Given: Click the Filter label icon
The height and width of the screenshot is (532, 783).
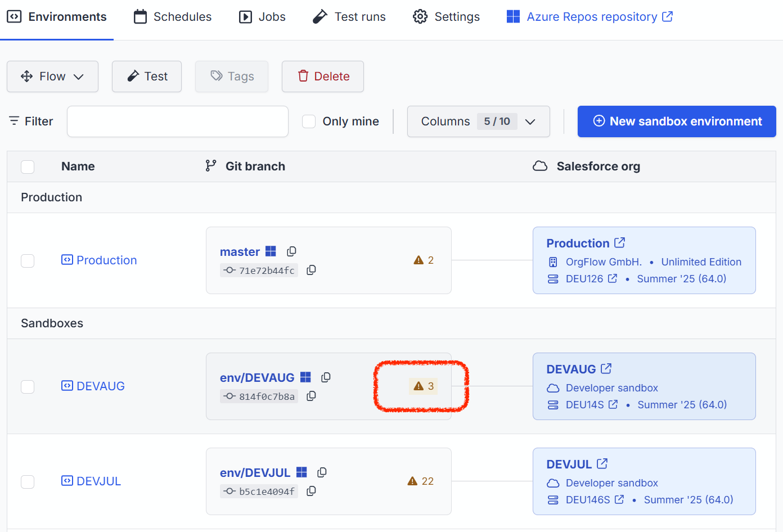Looking at the screenshot, I should (x=14, y=121).
